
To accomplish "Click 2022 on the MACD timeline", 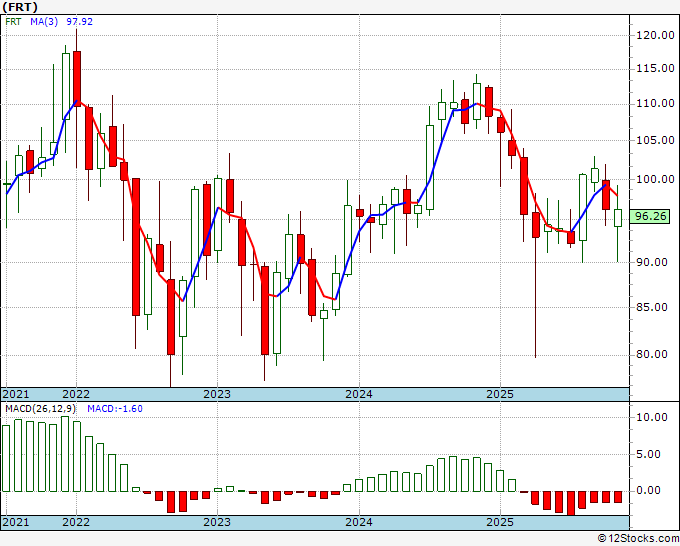I will [76, 522].
